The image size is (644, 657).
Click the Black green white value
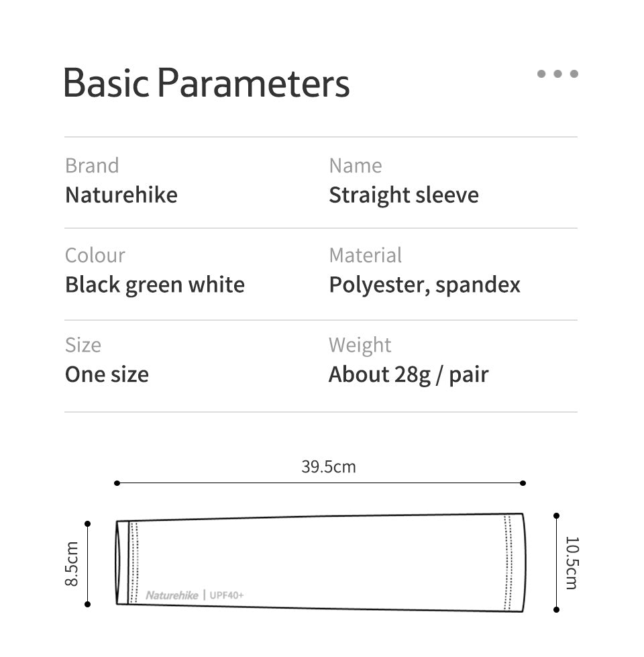pyautogui.click(x=155, y=285)
